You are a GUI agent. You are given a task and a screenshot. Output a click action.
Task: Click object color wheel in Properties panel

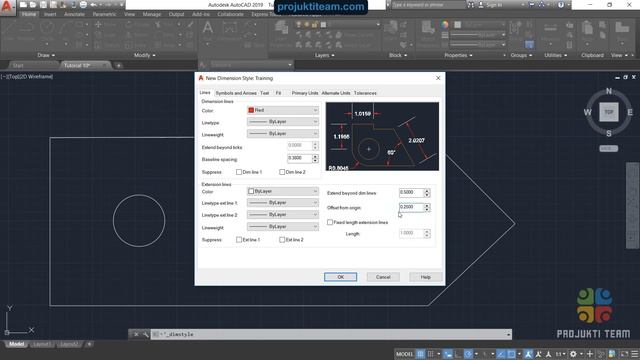444,24
